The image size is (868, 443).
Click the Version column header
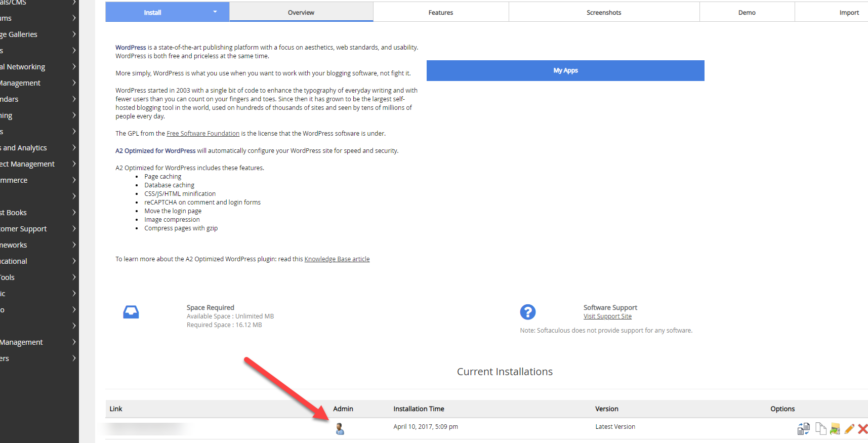coord(607,409)
